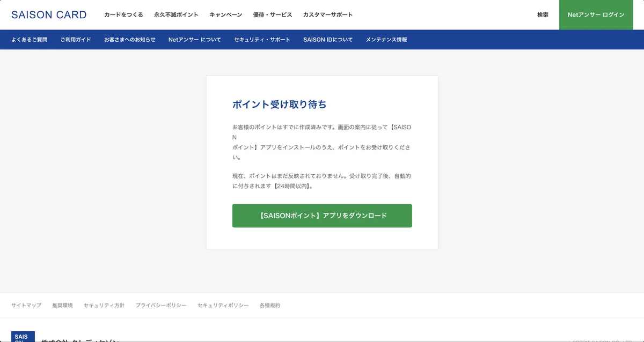Screen dimensions: 644x342
Task: Click the SAISON footer logo icon
Action: click(23, 337)
